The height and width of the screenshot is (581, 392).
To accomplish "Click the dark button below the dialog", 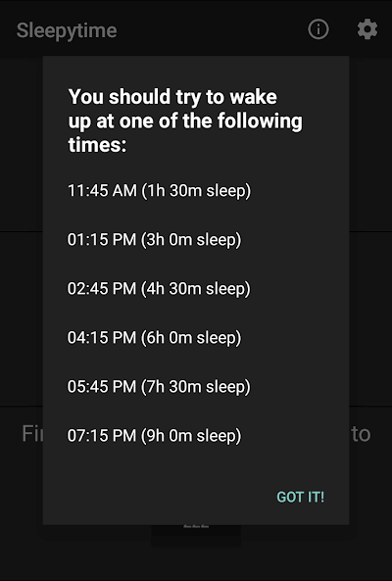I will (x=196, y=535).
